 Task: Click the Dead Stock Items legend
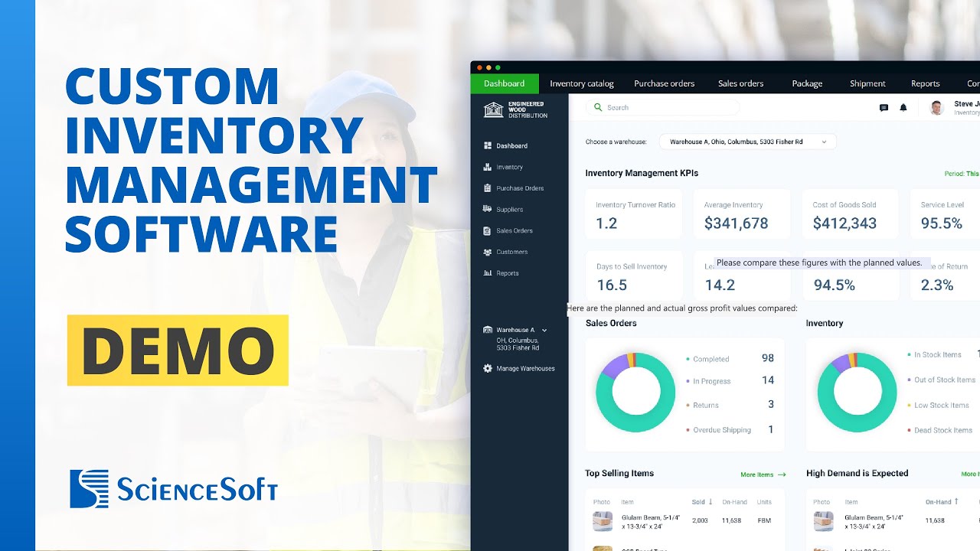(940, 430)
